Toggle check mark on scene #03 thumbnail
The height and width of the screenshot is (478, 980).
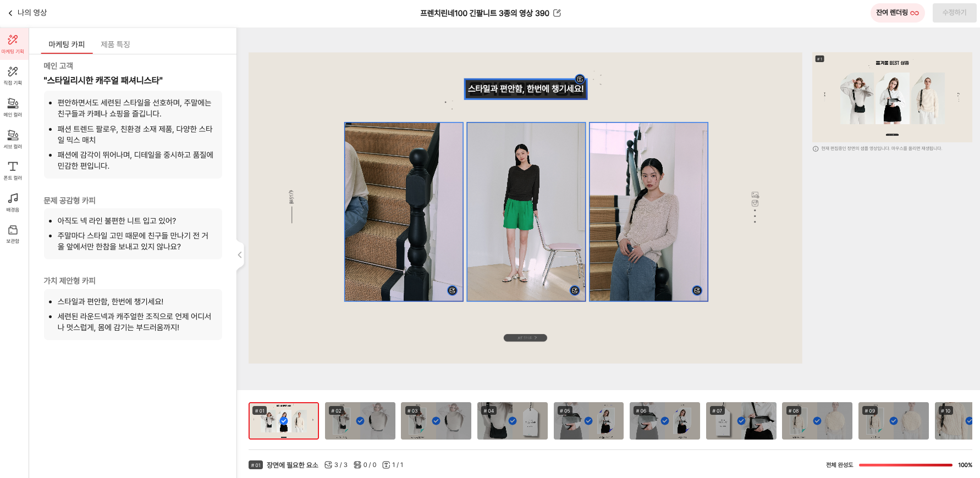click(436, 421)
